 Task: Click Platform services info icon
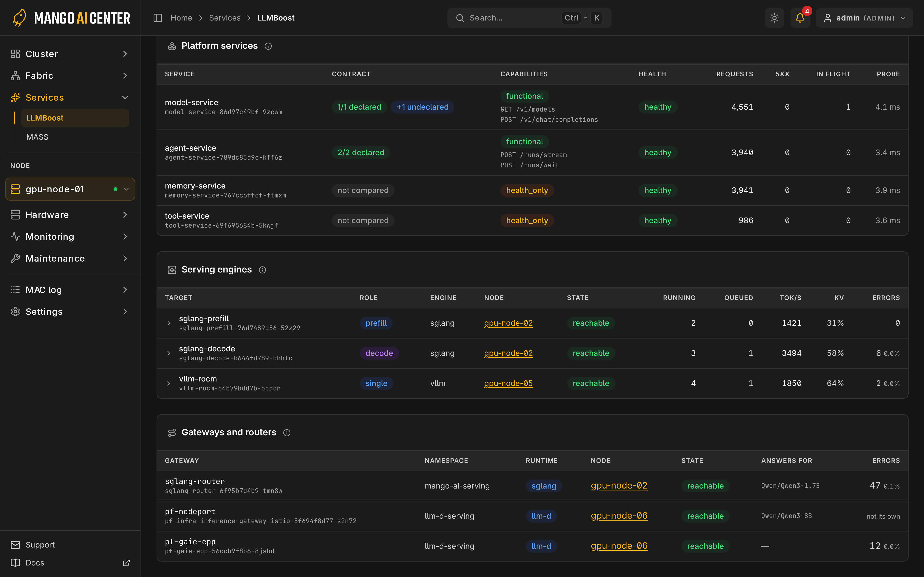point(268,46)
